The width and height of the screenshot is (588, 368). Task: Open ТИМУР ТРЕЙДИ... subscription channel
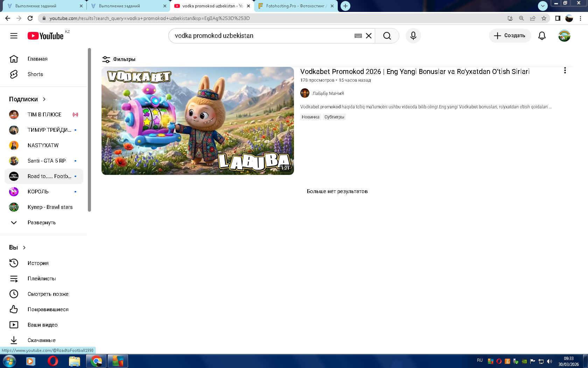44,130
